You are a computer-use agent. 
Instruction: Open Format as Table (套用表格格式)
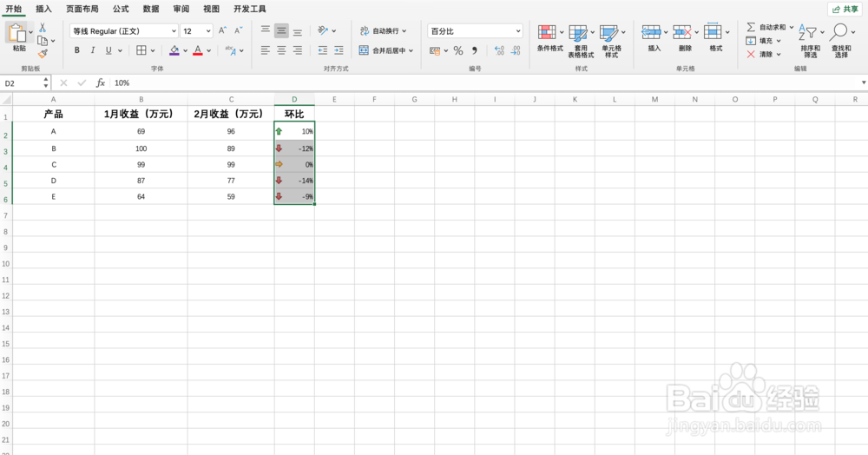coord(581,41)
